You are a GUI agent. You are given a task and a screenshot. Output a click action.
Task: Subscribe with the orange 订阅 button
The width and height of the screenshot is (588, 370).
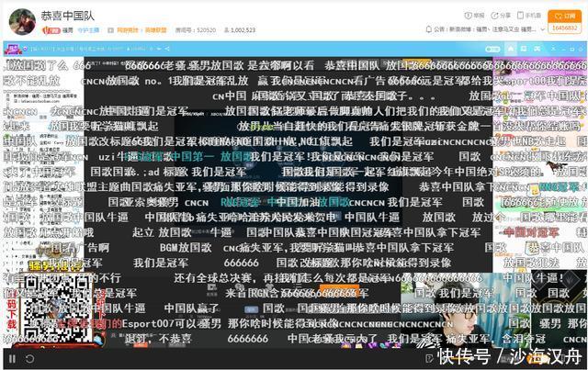[564, 17]
